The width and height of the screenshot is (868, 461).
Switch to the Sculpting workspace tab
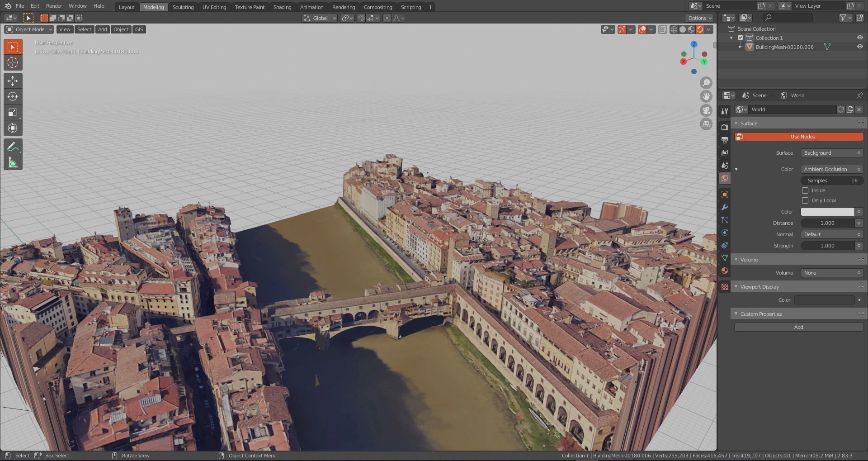coord(183,7)
